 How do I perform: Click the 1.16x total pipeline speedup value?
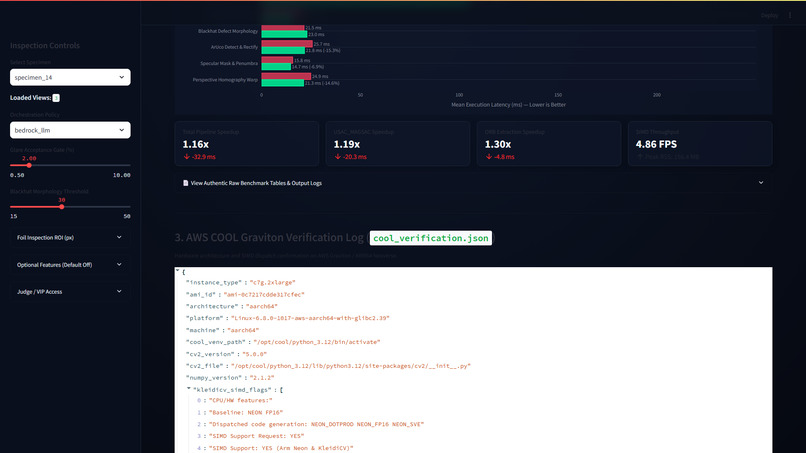pos(195,144)
